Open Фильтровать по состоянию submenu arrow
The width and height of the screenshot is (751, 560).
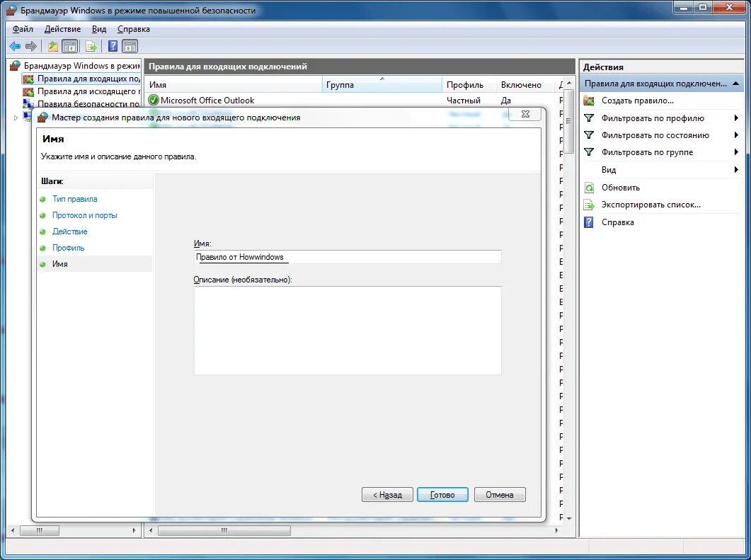pyautogui.click(x=736, y=135)
